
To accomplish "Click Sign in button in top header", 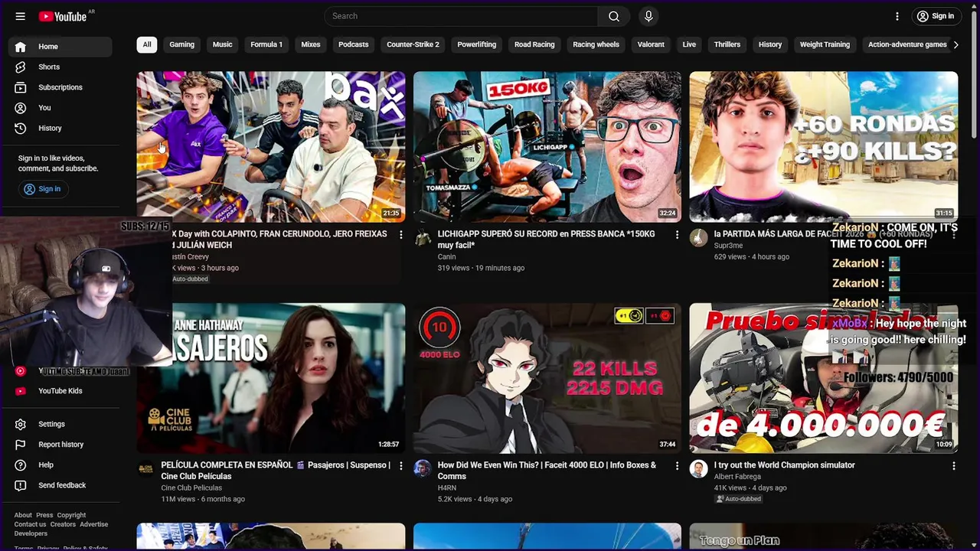I will pyautogui.click(x=936, y=16).
